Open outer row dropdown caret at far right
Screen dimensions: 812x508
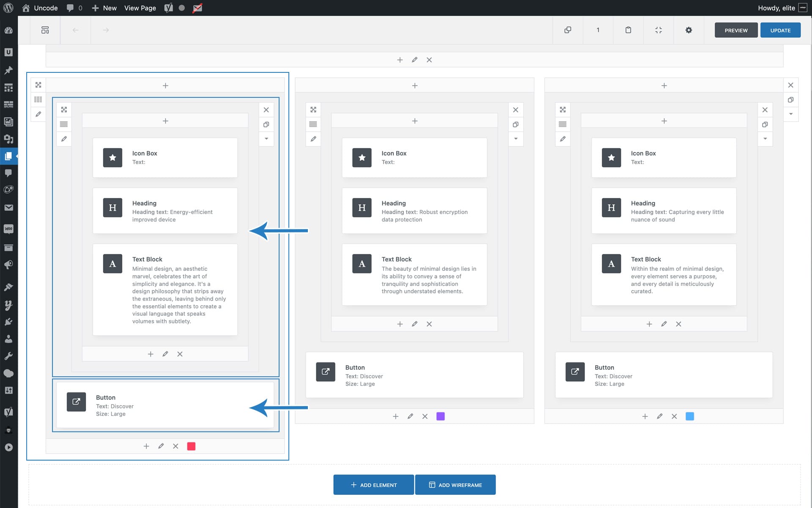pyautogui.click(x=790, y=114)
